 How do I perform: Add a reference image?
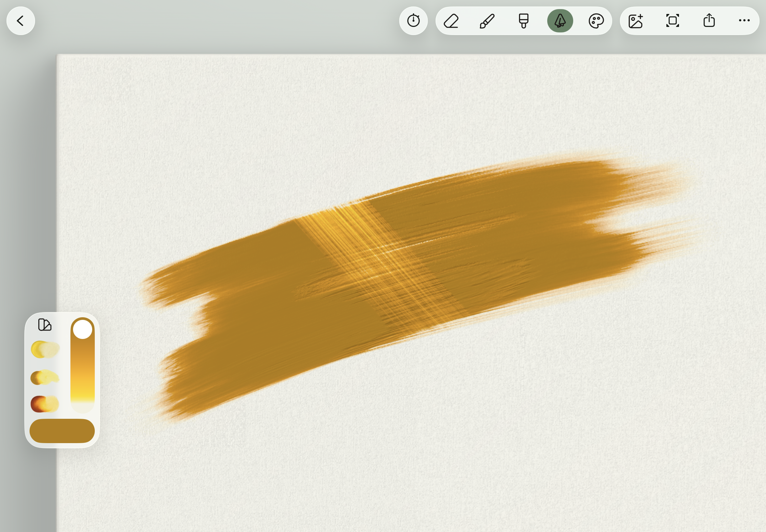click(636, 21)
